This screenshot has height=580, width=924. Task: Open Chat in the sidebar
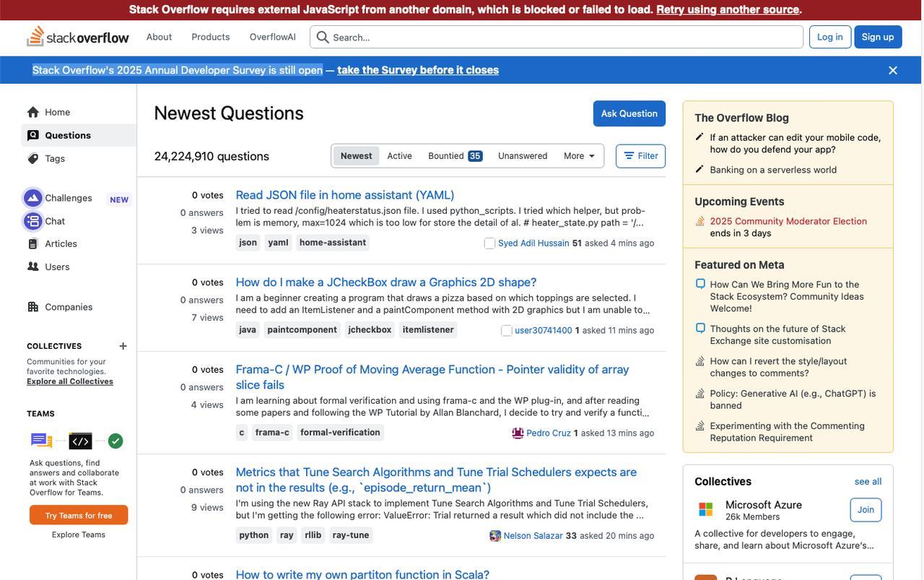79,221
